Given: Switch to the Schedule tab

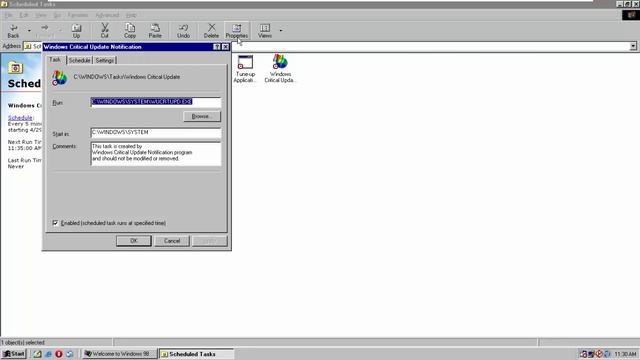Looking at the screenshot, I should pyautogui.click(x=79, y=60).
